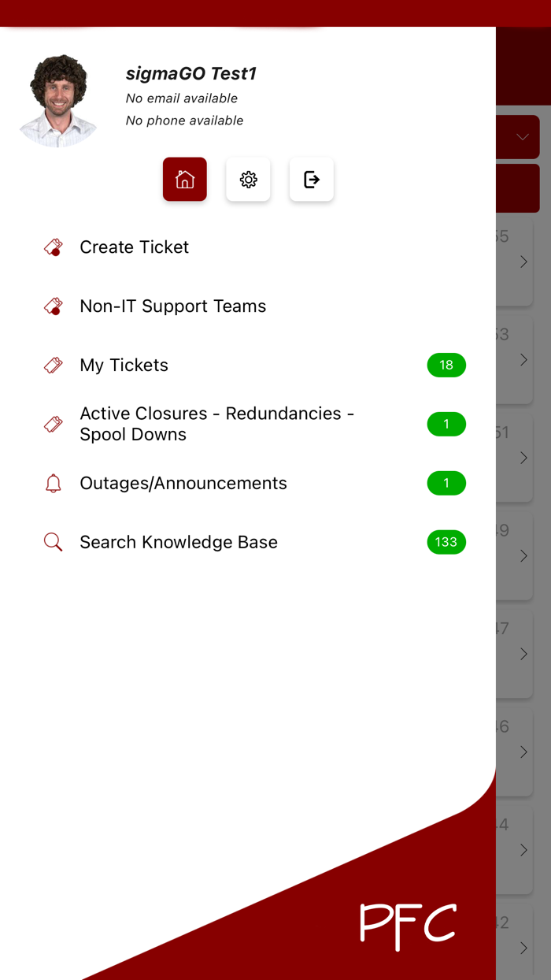Tap the green 133 Knowledge Base badge
Image resolution: width=551 pixels, height=980 pixels.
point(446,542)
